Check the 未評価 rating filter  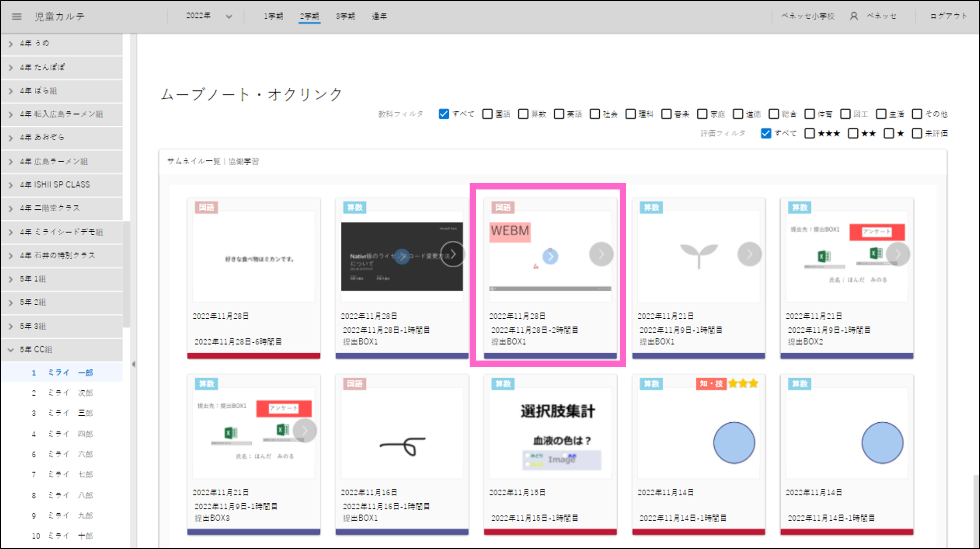(x=917, y=133)
